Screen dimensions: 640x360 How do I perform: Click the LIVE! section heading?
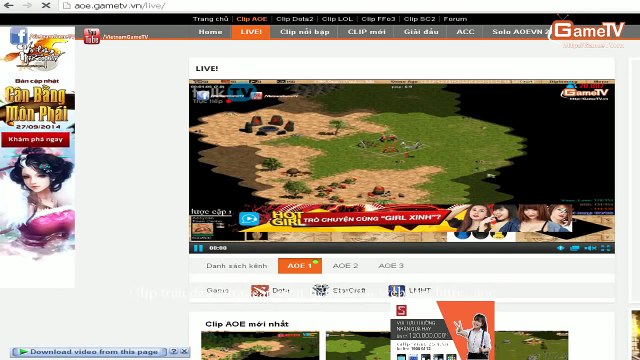tap(207, 69)
